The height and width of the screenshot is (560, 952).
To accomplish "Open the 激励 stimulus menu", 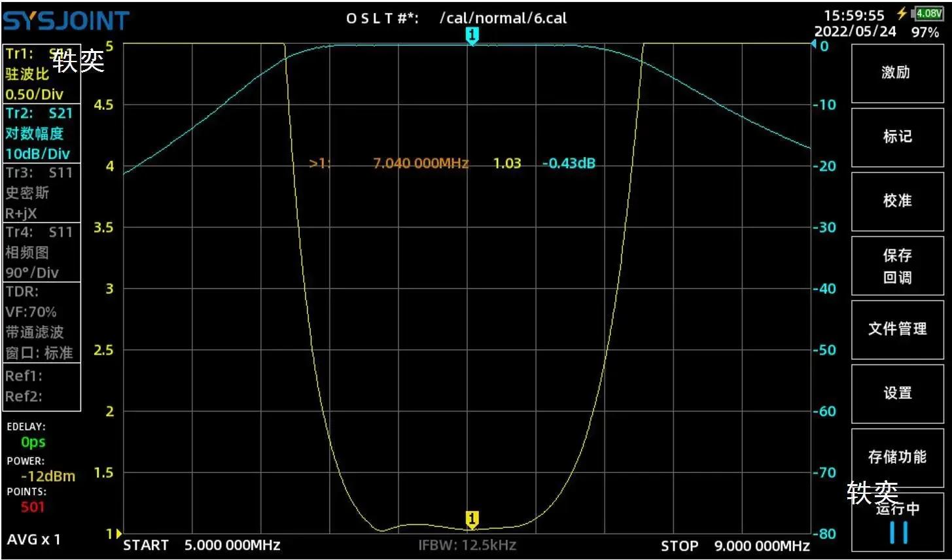I will point(898,72).
